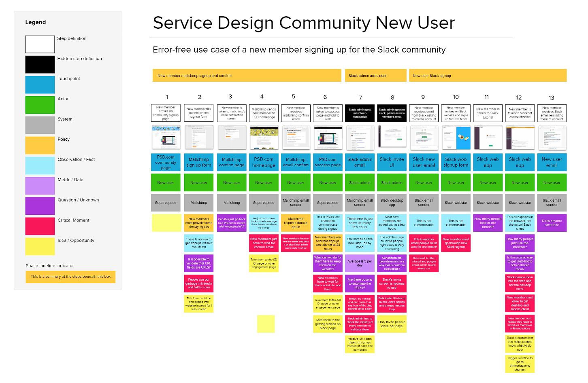Select 'New member receives Slack email reminding' card
Image resolution: width=588 pixels, height=383 pixels.
[x=552, y=113]
